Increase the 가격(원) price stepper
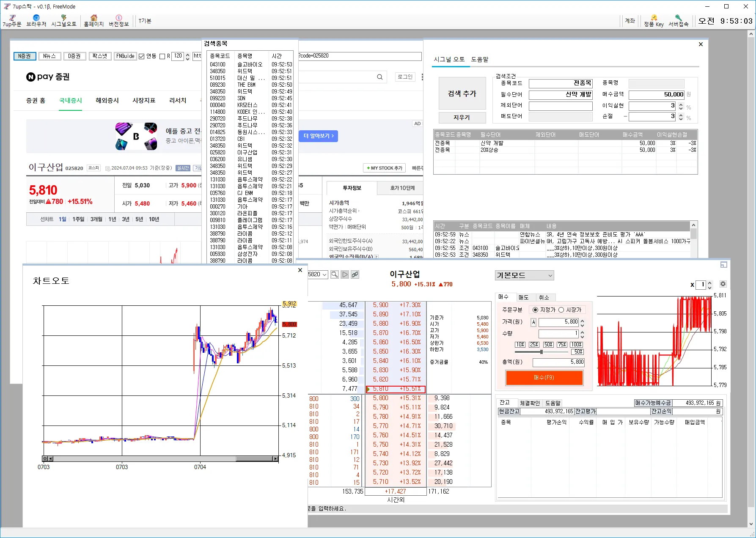Screen dimensions: 756x538 coord(582,321)
